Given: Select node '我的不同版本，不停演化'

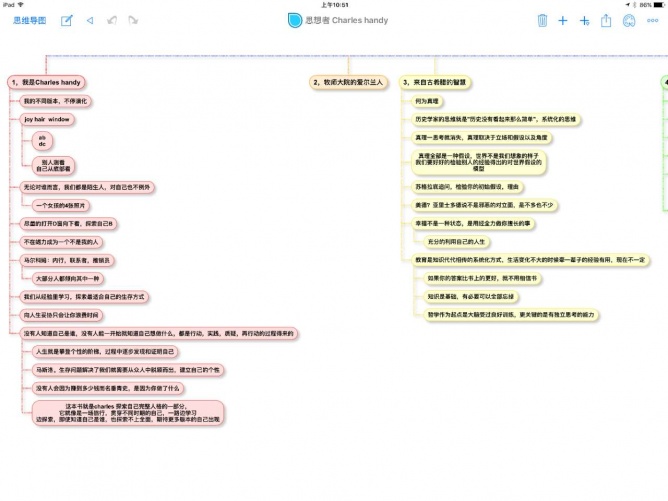Looking at the screenshot, I should tap(55, 101).
